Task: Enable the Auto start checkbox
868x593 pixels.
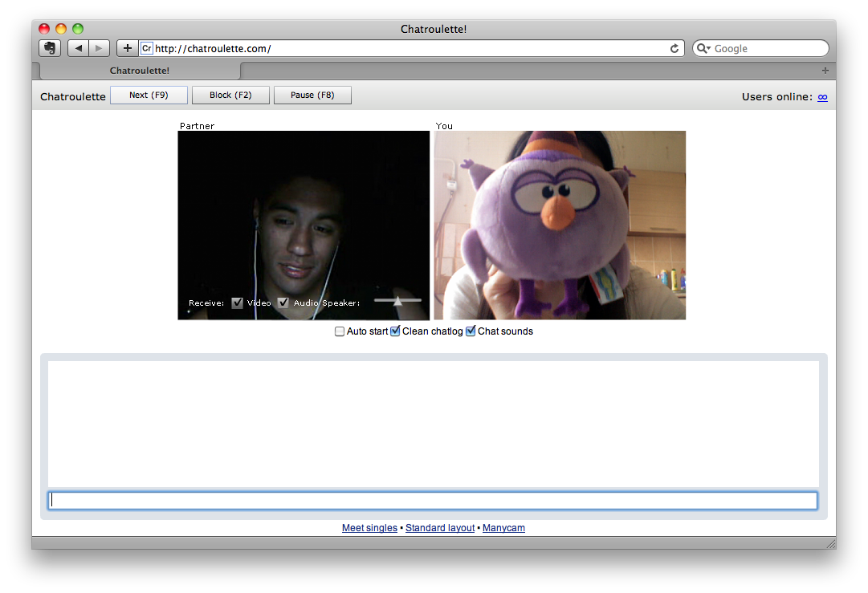Action: coord(340,331)
